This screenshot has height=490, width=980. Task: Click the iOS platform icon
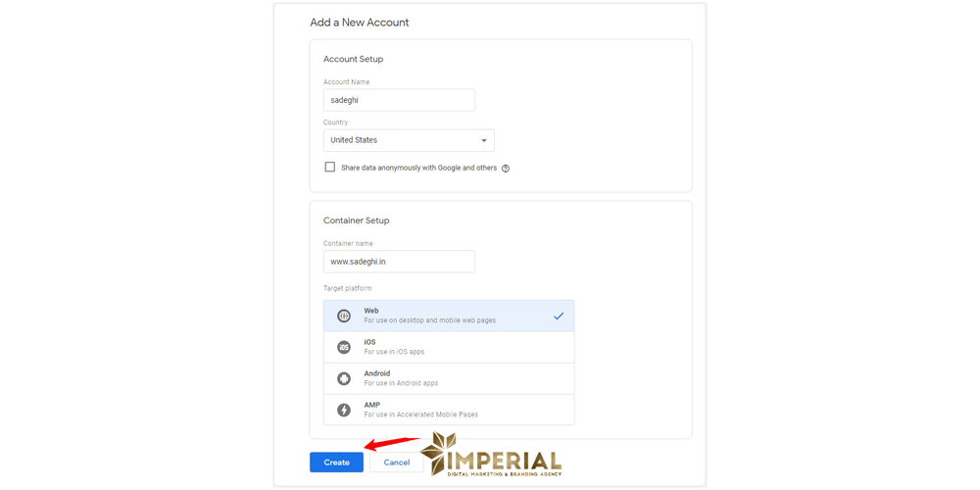click(344, 347)
